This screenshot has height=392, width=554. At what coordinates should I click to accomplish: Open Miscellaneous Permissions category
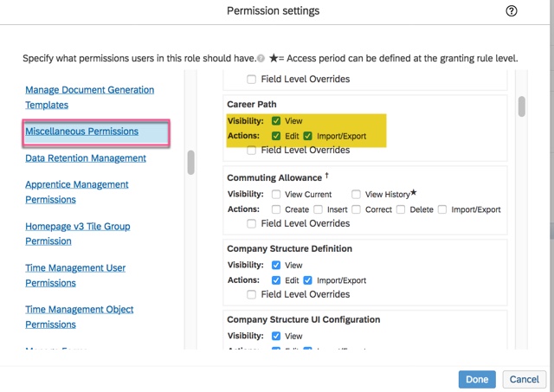pos(81,132)
